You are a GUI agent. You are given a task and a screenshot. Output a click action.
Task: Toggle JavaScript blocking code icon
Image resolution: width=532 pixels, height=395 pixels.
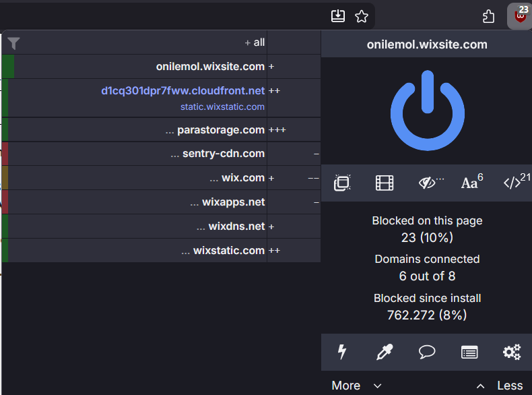517,181
